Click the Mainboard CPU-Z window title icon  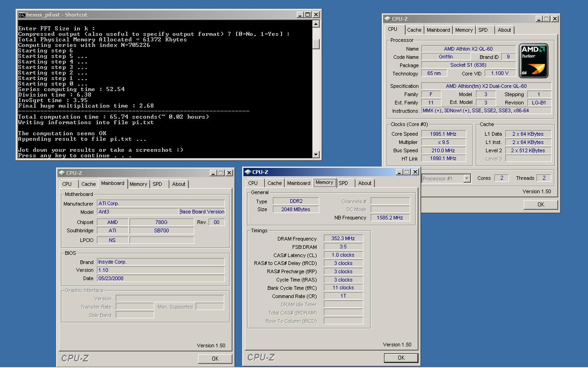[x=62, y=173]
